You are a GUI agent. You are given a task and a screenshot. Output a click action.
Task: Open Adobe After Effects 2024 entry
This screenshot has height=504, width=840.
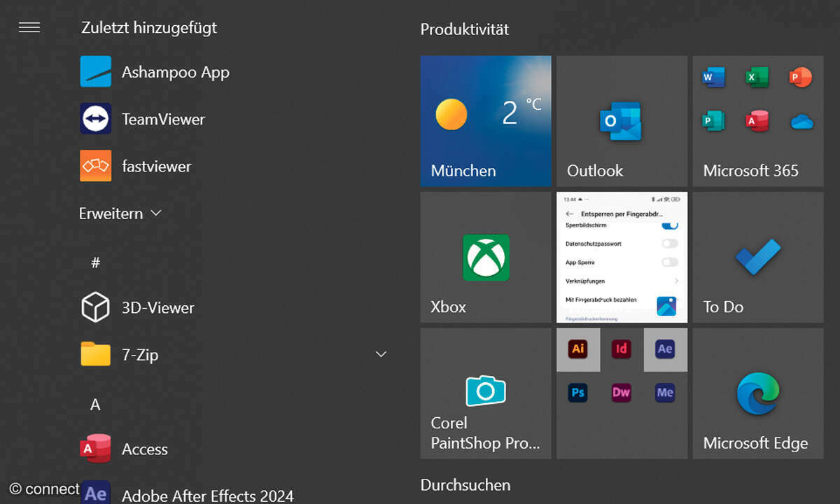tap(187, 494)
